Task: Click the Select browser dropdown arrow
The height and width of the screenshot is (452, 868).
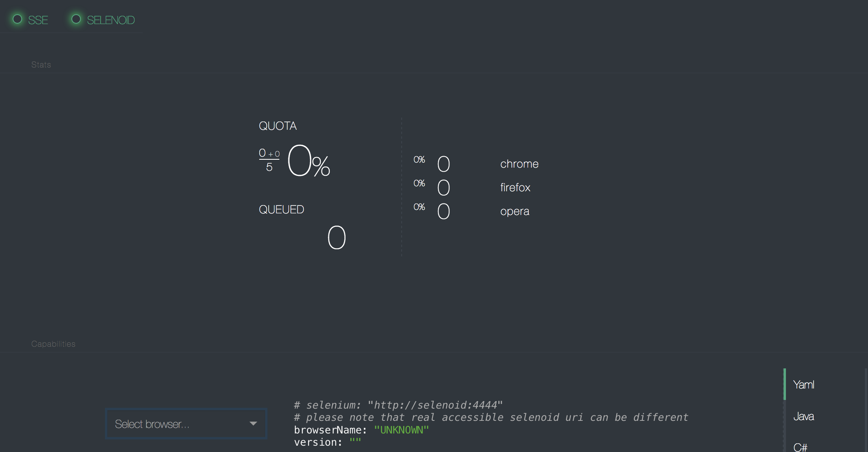Action: [253, 424]
